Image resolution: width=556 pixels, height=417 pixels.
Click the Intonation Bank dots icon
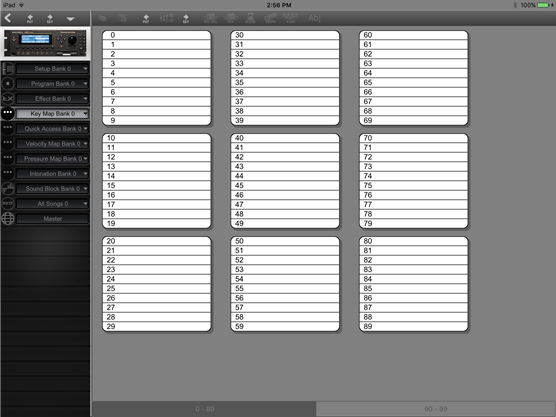point(8,173)
